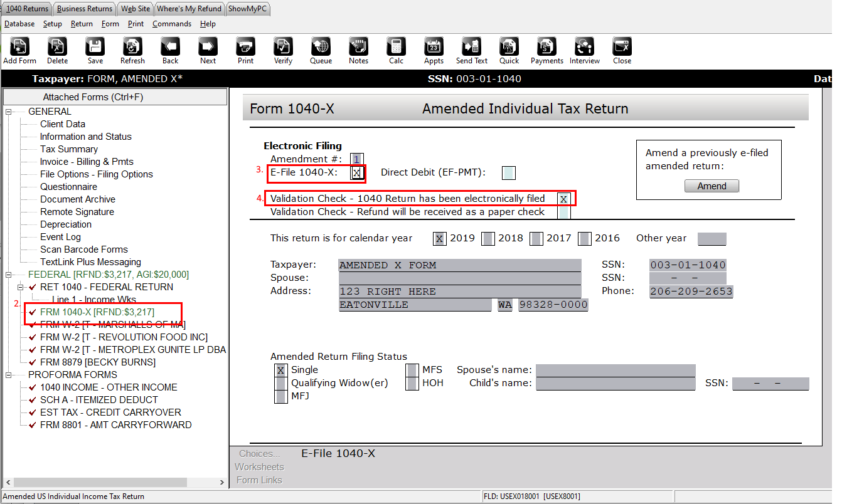842x504 pixels.
Task: Switch to the Where's My Refund tab
Action: (x=189, y=9)
